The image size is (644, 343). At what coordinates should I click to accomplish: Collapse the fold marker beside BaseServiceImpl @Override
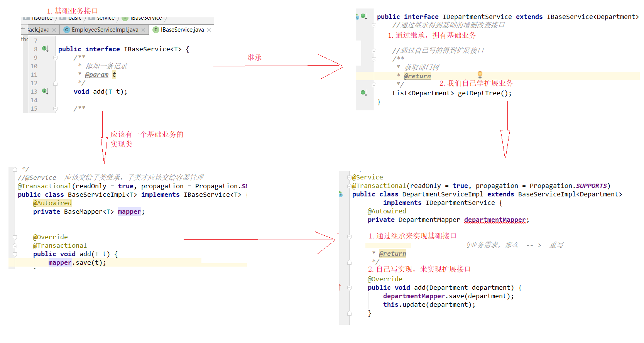coord(15,237)
